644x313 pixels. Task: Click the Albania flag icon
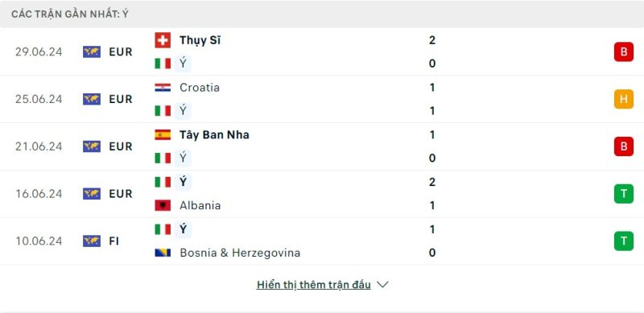click(x=163, y=205)
